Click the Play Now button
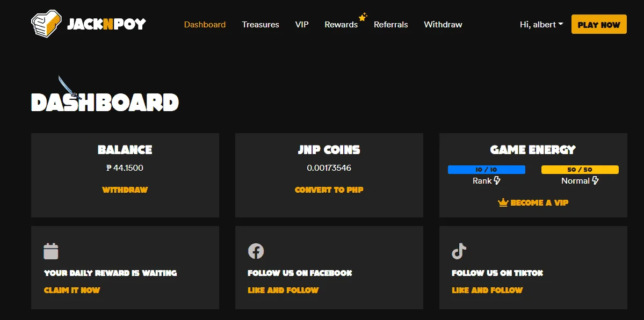 coord(599,24)
